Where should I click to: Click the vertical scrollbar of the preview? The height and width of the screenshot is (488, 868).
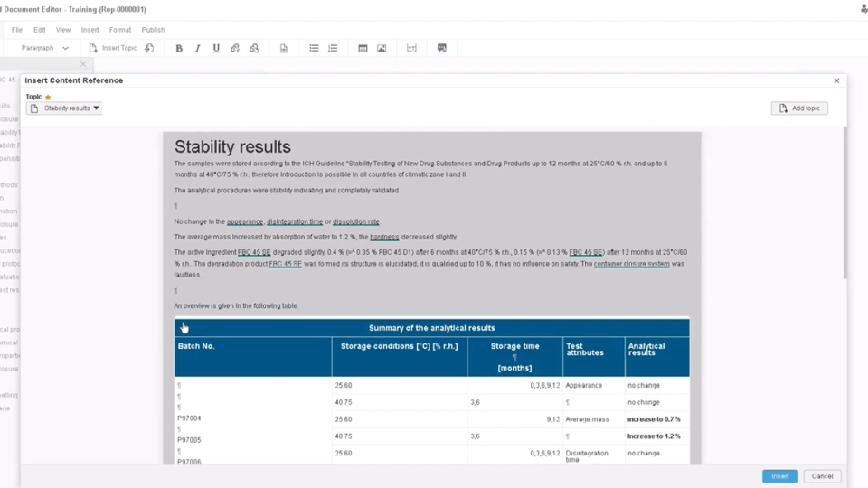point(844,202)
